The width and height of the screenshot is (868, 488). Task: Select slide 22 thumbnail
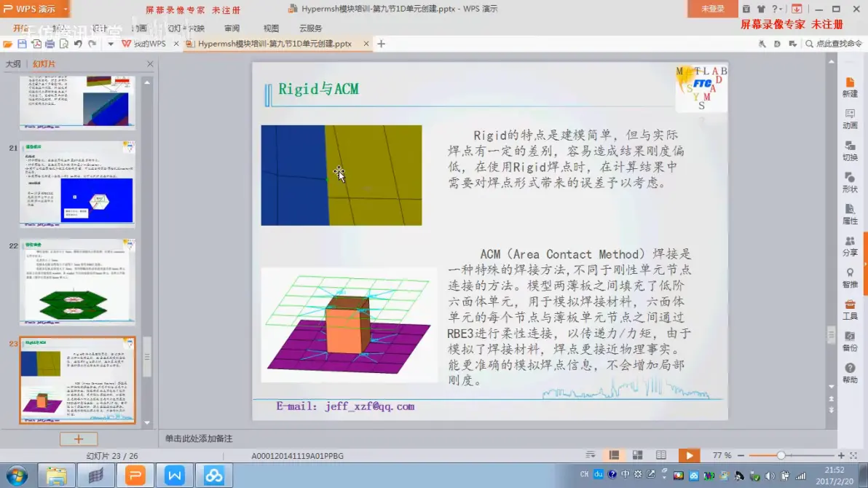77,282
